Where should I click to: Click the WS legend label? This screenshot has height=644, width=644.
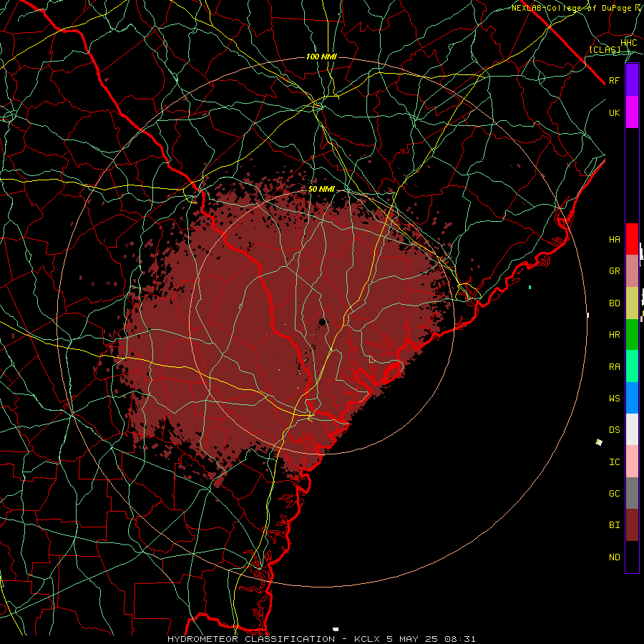(x=615, y=399)
